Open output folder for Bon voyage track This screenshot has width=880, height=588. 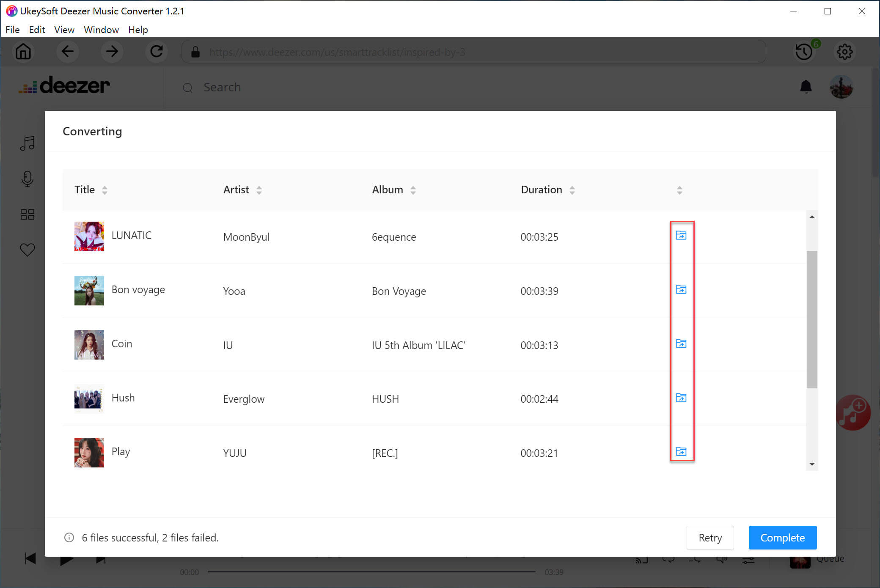[x=681, y=289]
